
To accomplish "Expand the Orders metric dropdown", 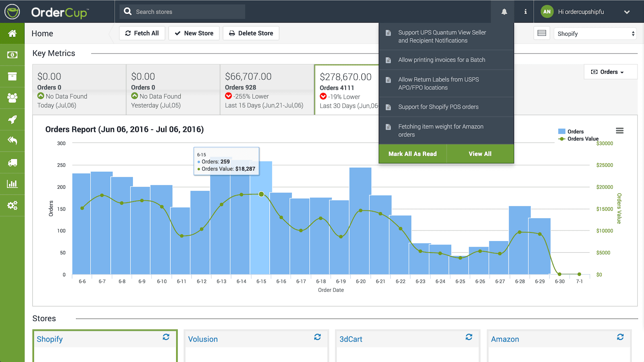I will pos(607,72).
